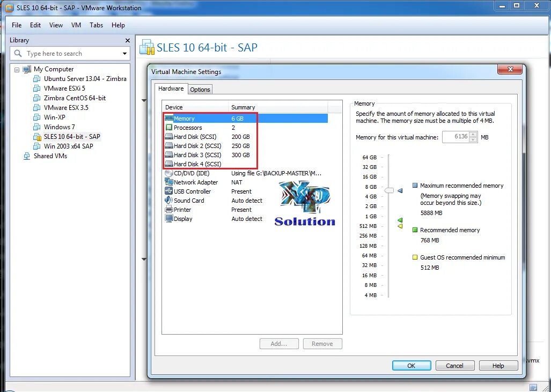Viewport: 551px width, 392px height.
Task: Click the Ubuntu Server 13.04 VM icon
Action: pyautogui.click(x=36, y=79)
